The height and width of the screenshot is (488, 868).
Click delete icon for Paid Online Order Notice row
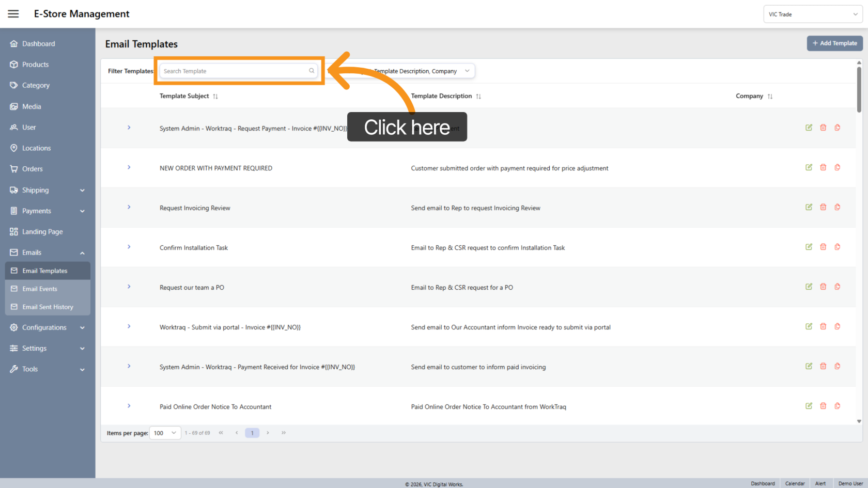[823, 406]
